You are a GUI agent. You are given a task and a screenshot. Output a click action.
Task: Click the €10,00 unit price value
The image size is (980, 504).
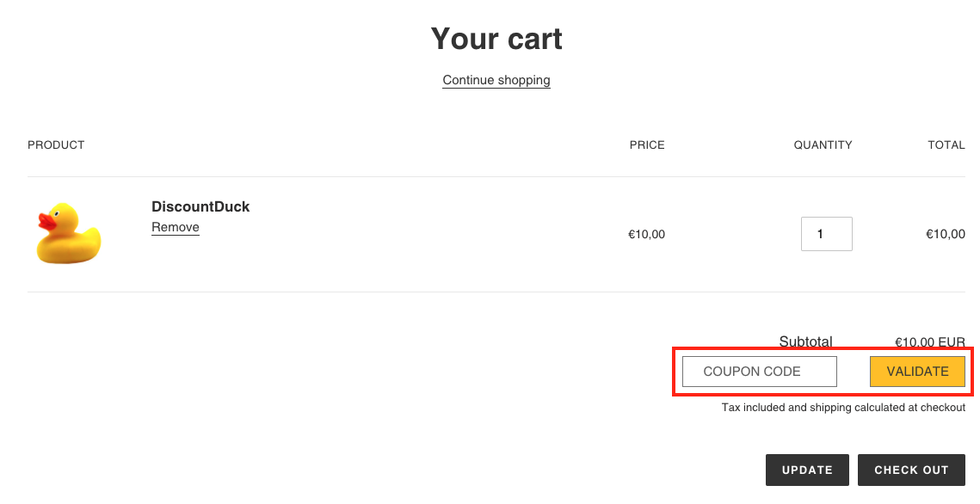click(646, 234)
